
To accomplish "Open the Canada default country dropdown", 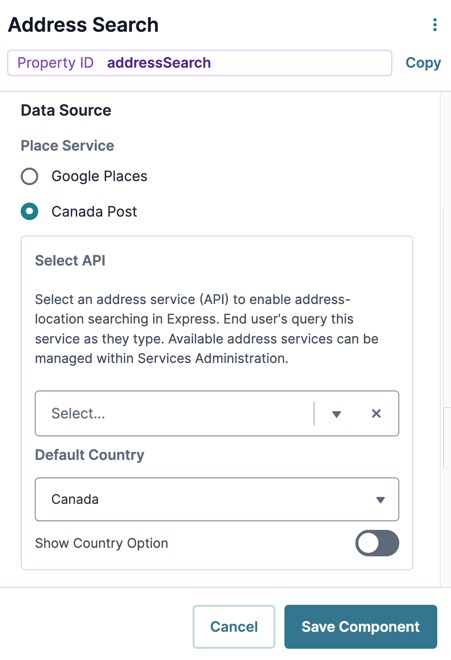I will (216, 499).
